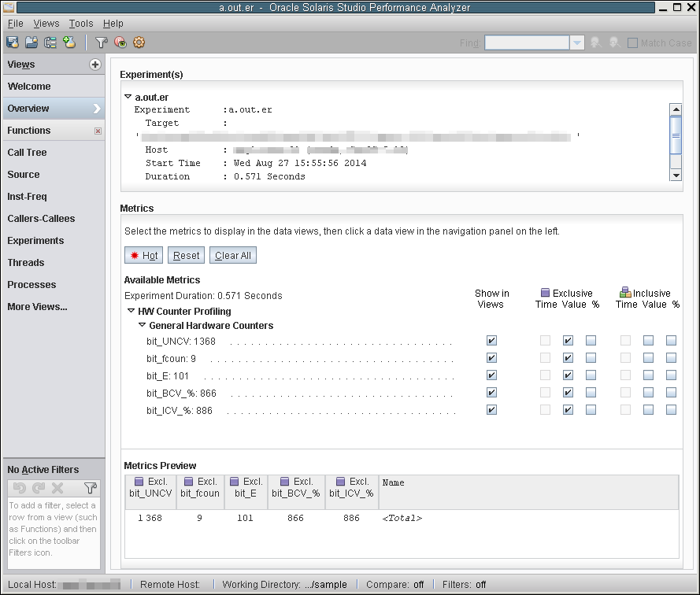The width and height of the screenshot is (700, 595).
Task: Click the Compare: off status entry
Action: tap(394, 584)
